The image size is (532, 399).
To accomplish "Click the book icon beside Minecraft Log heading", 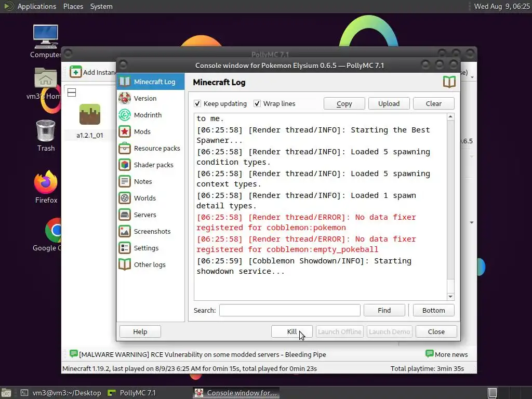I will [449, 82].
